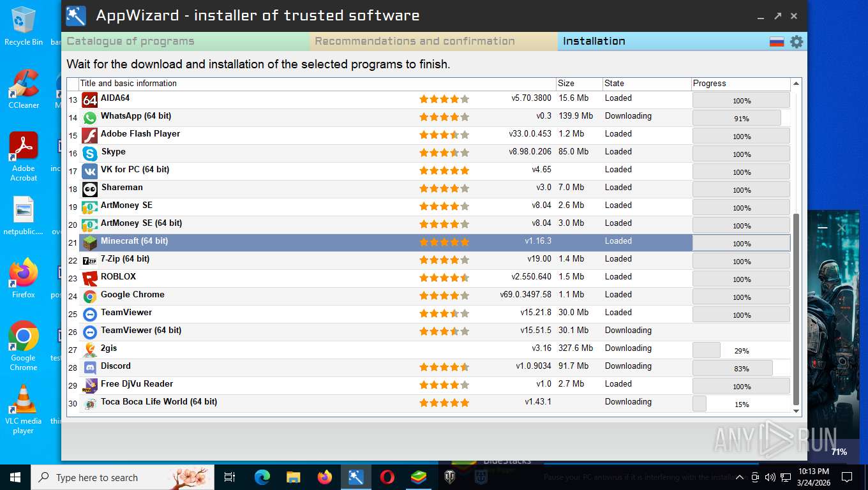
Task: Click the Adobe Flash Player icon
Action: coord(90,135)
